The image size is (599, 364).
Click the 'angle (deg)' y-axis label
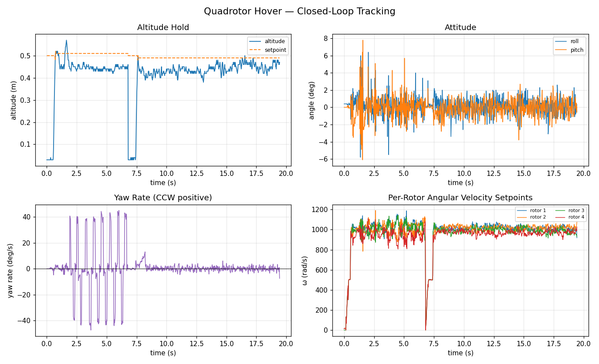coord(311,100)
